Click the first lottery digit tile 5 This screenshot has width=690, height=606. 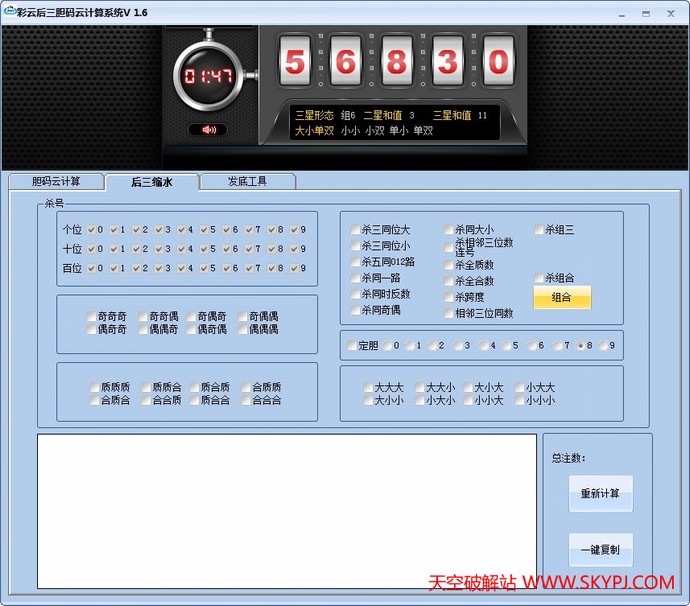[294, 63]
